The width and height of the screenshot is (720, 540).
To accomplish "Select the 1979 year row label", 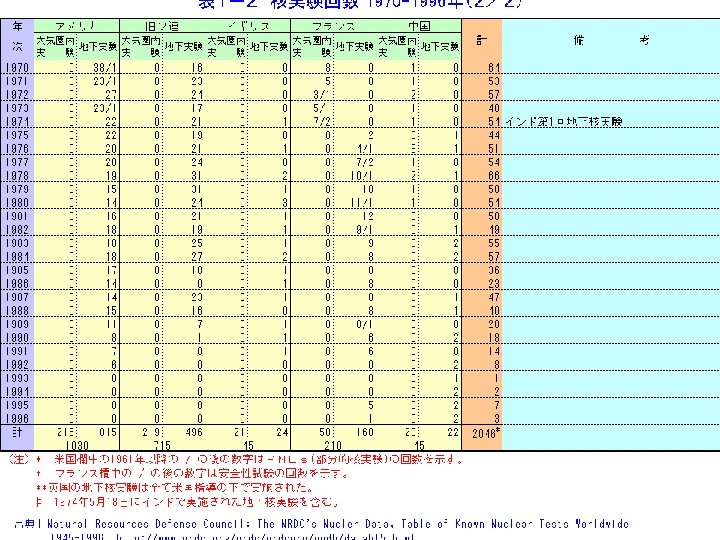I will tap(17, 189).
